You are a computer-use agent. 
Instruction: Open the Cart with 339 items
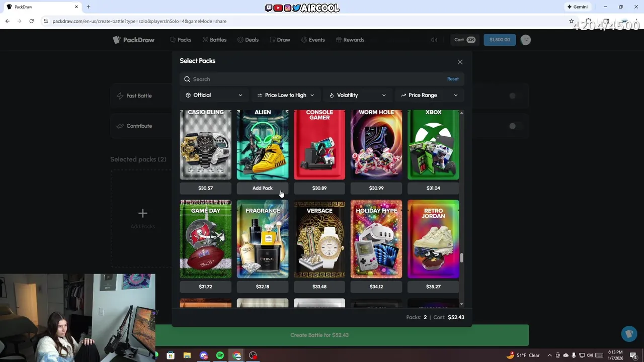click(464, 40)
